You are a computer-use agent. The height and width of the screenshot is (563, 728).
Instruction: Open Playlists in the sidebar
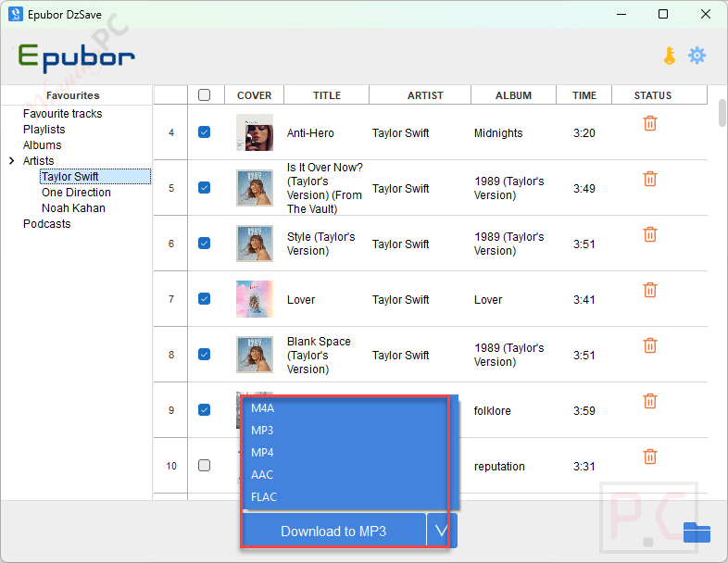point(44,130)
